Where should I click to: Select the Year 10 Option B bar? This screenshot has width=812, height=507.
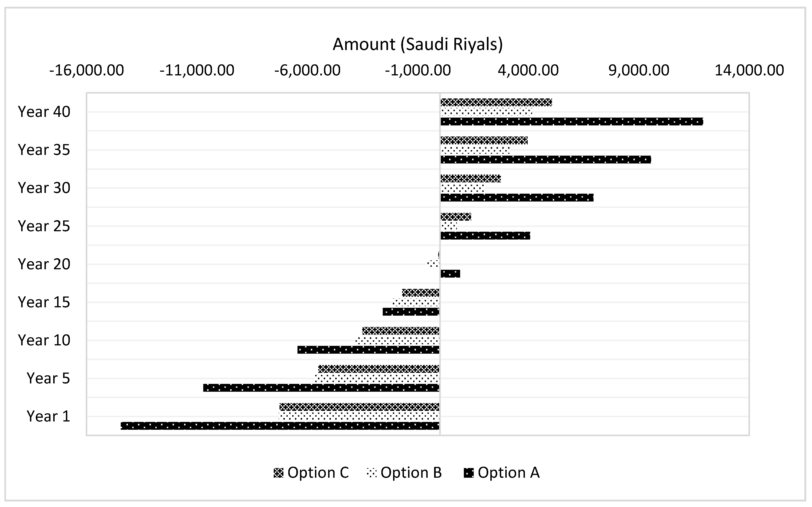(x=397, y=340)
